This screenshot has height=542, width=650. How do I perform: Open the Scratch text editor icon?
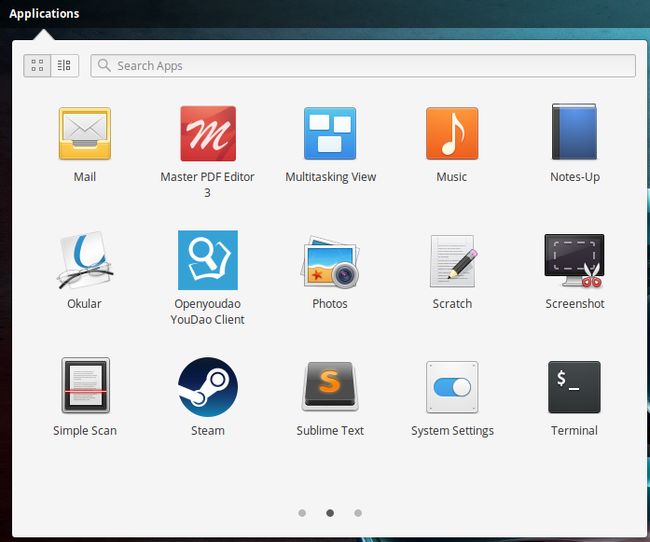click(x=453, y=261)
